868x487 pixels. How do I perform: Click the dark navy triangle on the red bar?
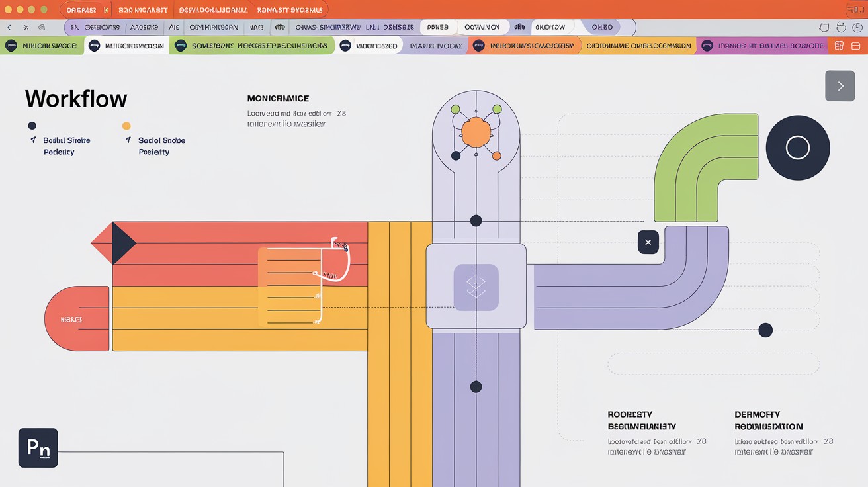pos(124,243)
